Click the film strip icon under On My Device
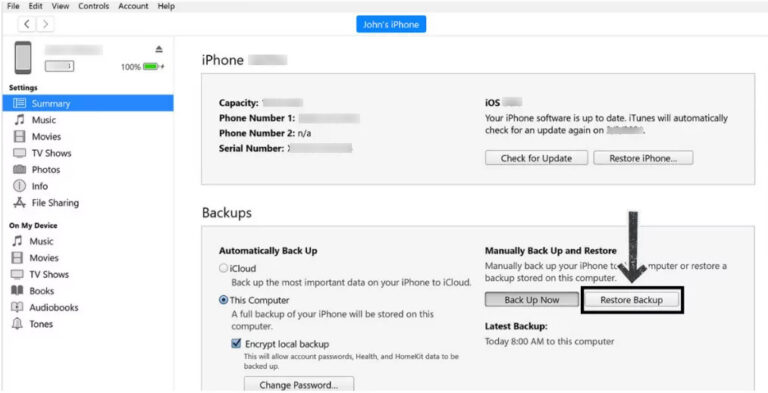The image size is (768, 393). tap(17, 258)
